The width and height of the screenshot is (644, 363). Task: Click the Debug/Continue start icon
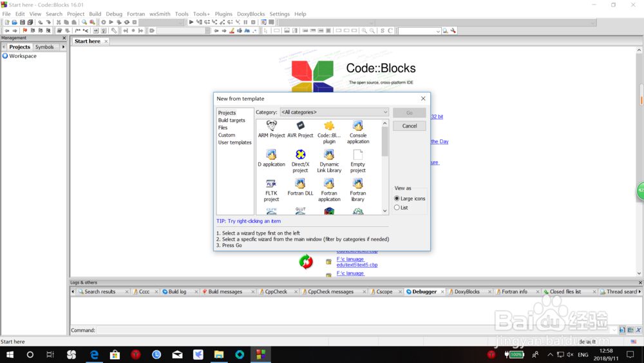191,22
